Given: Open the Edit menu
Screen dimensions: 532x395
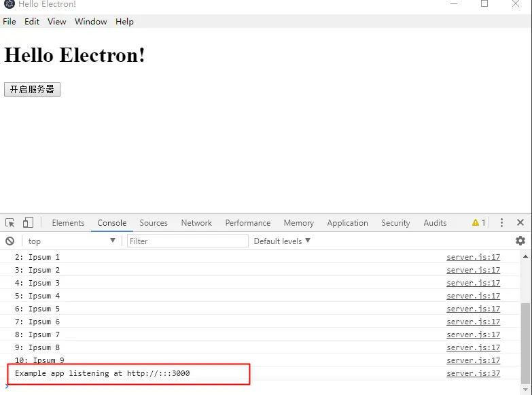Looking at the screenshot, I should 32,22.
